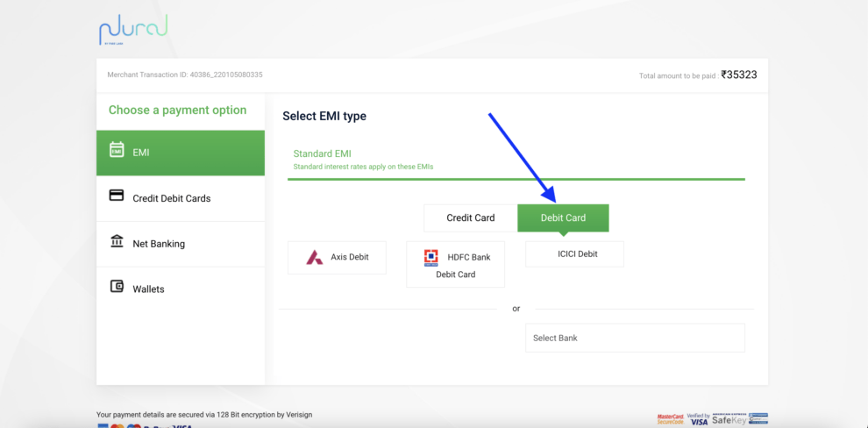Image resolution: width=868 pixels, height=428 pixels.
Task: Click the MasterCard SecureCode badge
Action: (671, 419)
